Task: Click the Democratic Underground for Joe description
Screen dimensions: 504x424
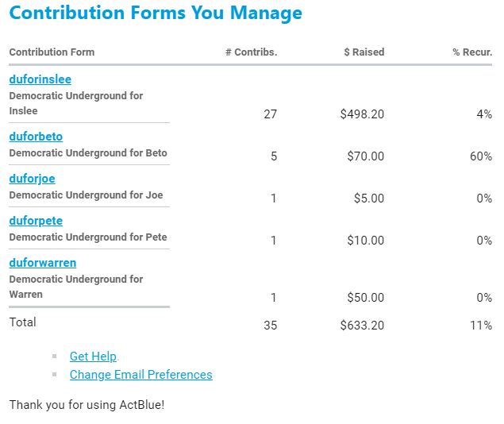Action: [x=86, y=195]
